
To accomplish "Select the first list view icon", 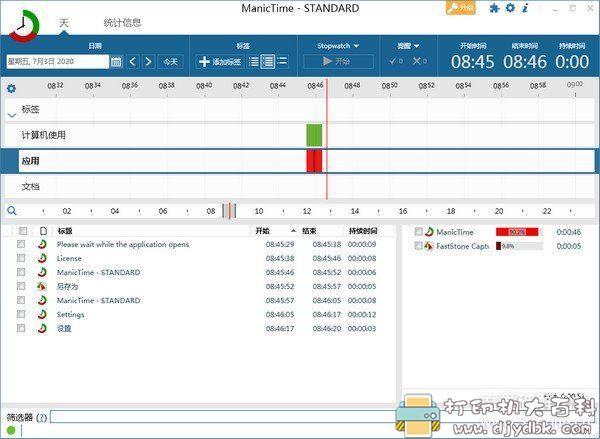I will [253, 61].
